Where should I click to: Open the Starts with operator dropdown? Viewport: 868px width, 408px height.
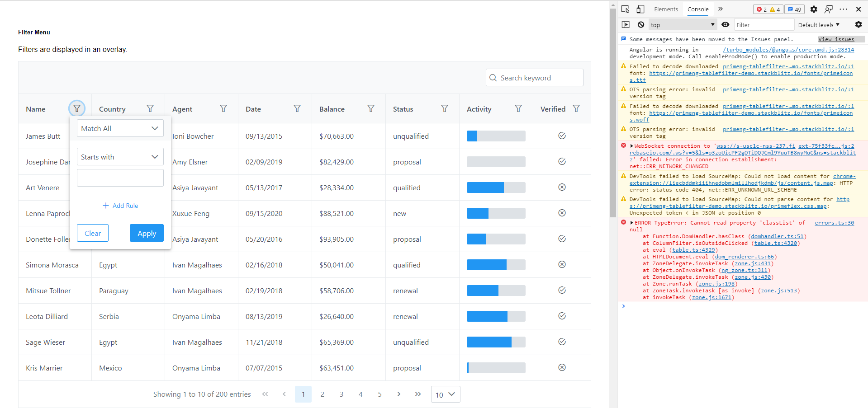120,156
